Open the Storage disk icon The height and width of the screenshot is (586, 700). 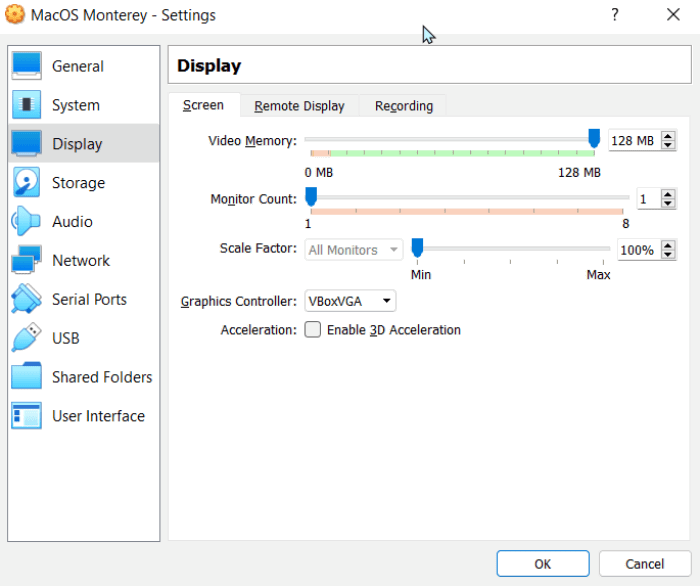pos(27,183)
